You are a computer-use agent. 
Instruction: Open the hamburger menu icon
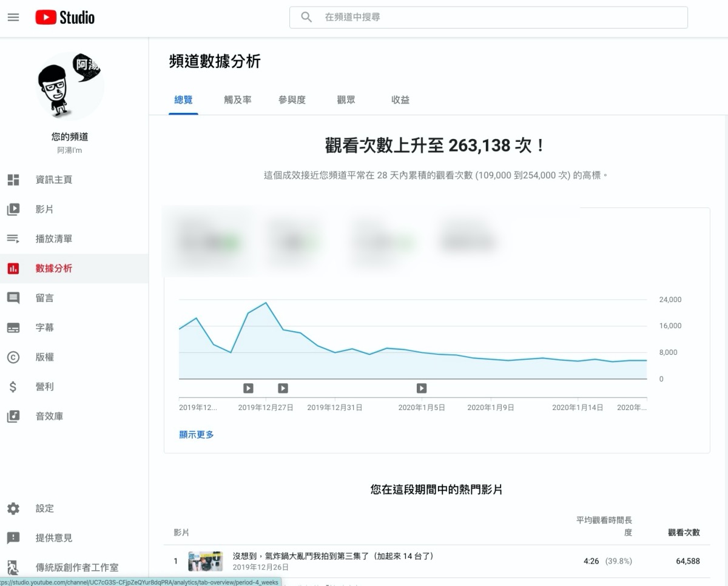coord(13,18)
